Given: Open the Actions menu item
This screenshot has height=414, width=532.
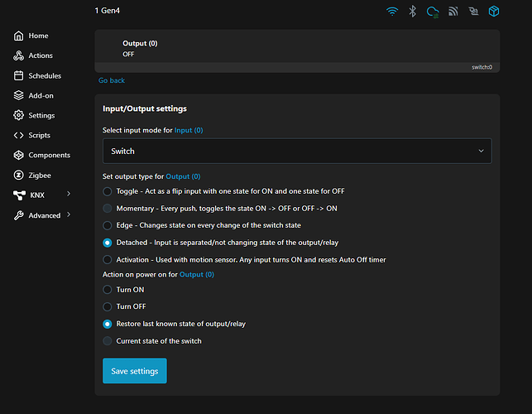Looking at the screenshot, I should coord(40,55).
